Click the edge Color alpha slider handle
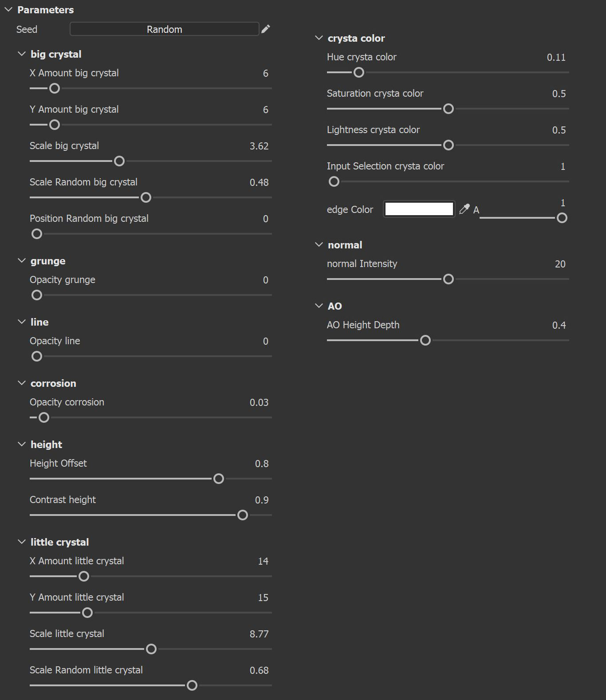 [562, 218]
